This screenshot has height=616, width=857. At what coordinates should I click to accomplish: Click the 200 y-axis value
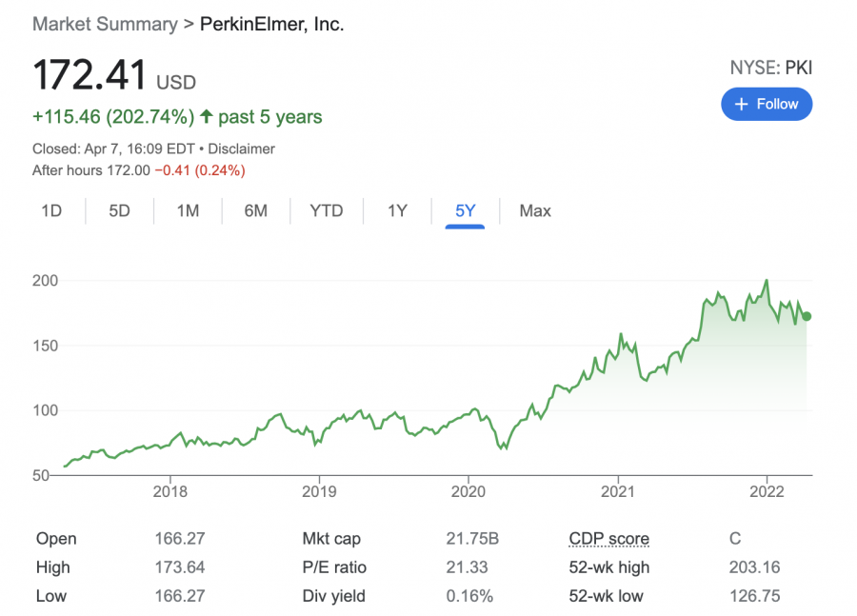45,281
